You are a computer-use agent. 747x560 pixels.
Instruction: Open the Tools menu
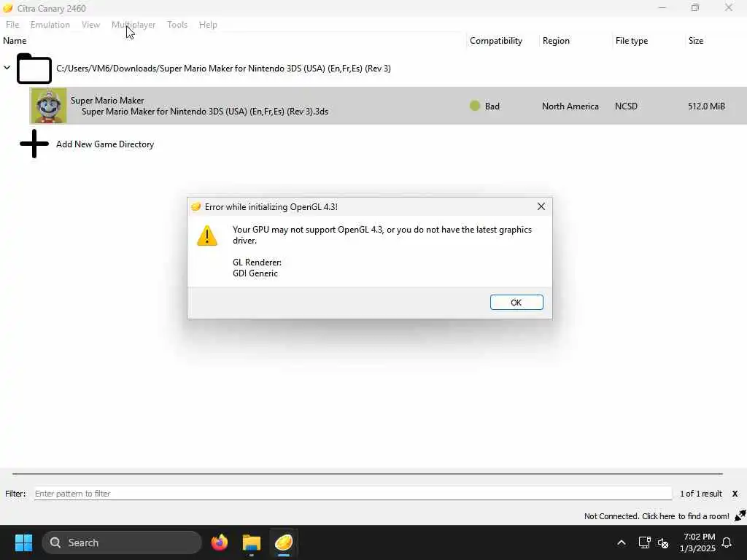click(x=177, y=25)
